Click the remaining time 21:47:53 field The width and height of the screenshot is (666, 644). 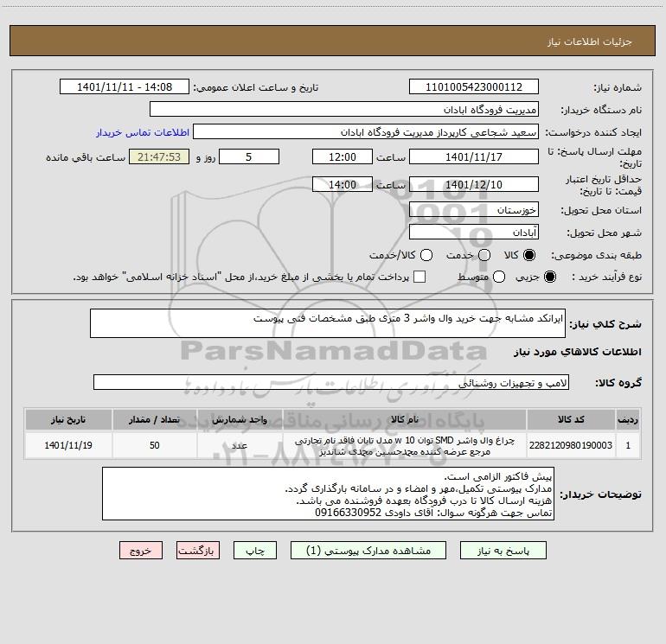click(x=159, y=156)
